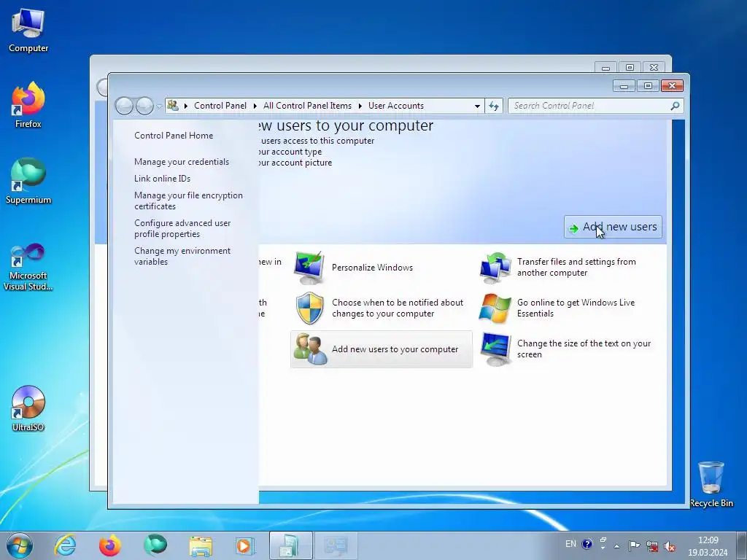Open Microsoft Visual Studio desktop shortcut
The height and width of the screenshot is (560, 747).
pyautogui.click(x=28, y=267)
